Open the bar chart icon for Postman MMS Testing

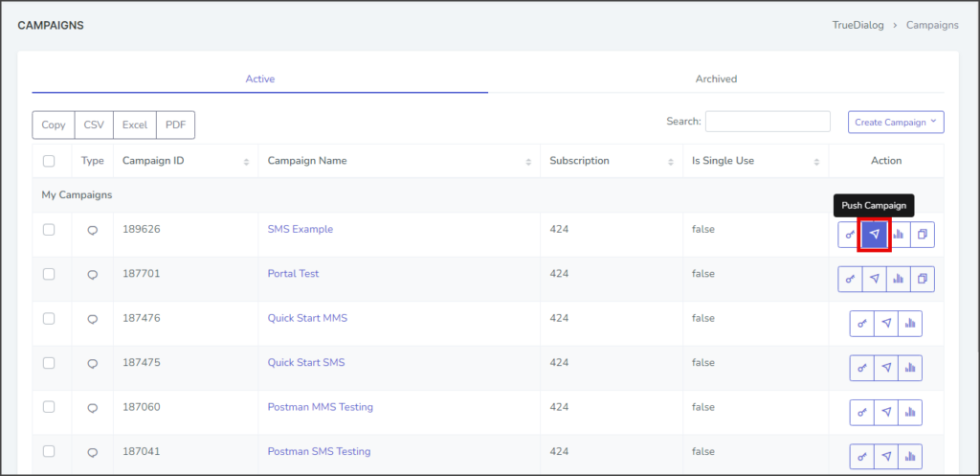click(910, 412)
